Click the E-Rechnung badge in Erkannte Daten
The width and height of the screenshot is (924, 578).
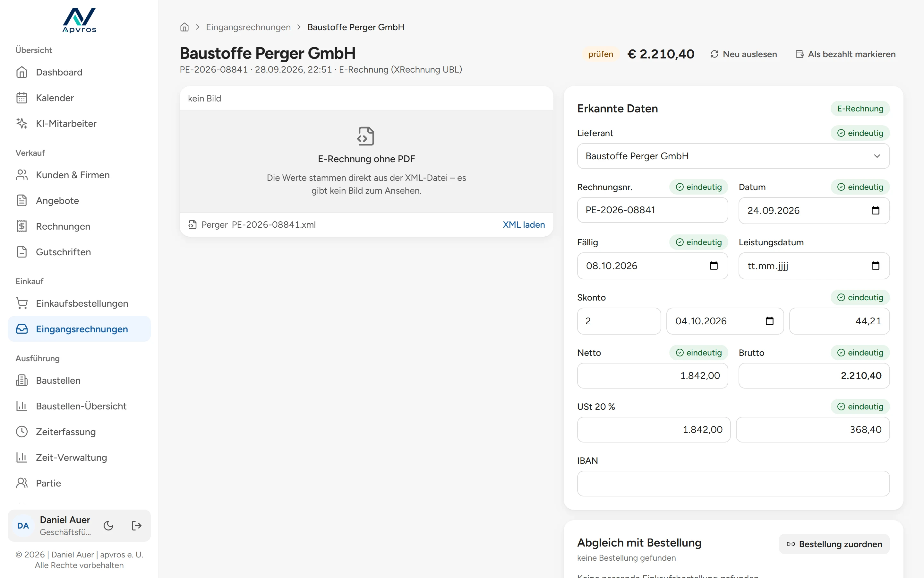tap(860, 109)
